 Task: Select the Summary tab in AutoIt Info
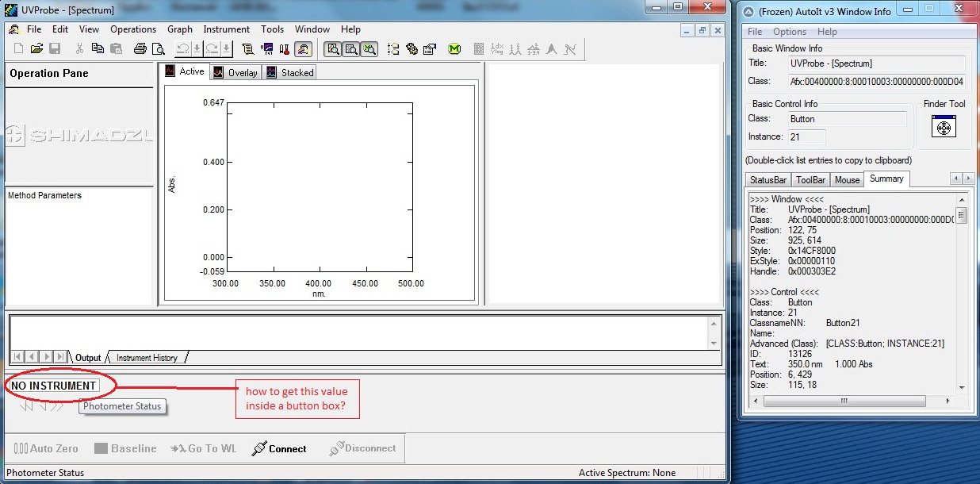point(886,179)
